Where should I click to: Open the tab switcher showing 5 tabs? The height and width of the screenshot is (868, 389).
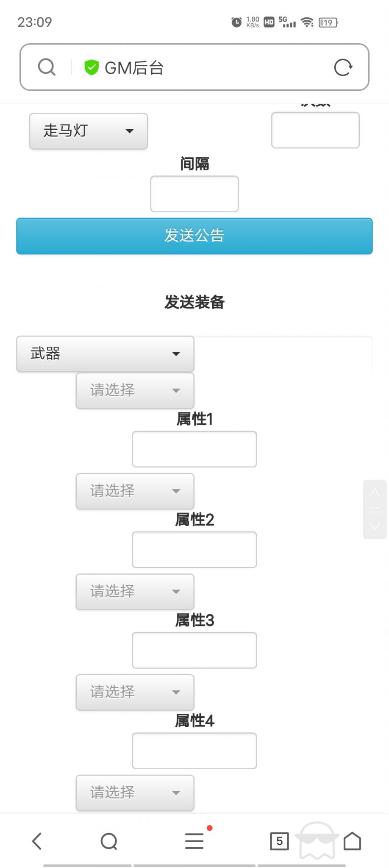pyautogui.click(x=279, y=842)
